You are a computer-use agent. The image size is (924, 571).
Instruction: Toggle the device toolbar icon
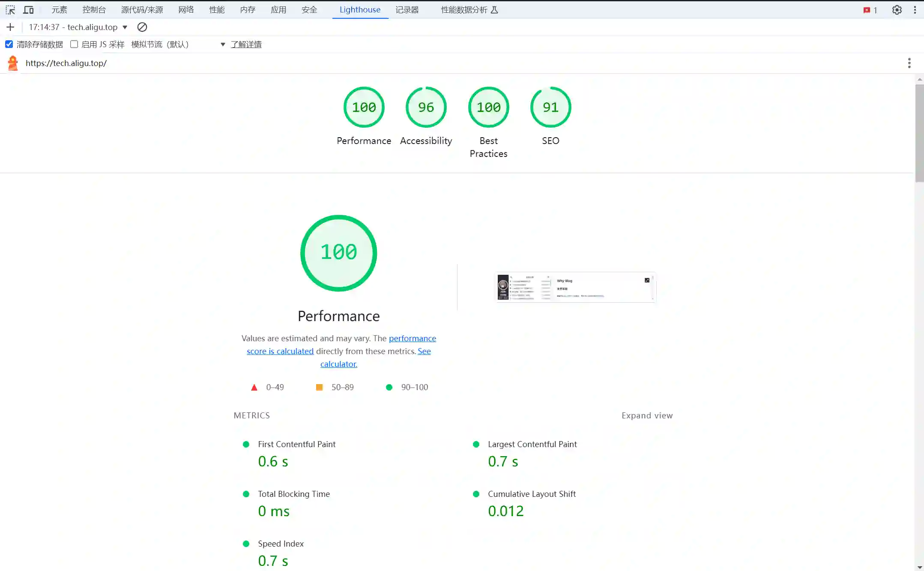pyautogui.click(x=28, y=10)
